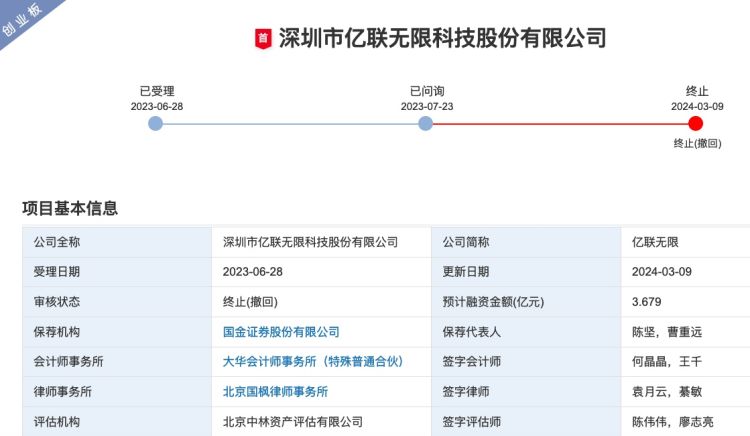Screen dimensions: 750x436
Task: Click the red 首 badge beside company title
Action: [x=263, y=40]
